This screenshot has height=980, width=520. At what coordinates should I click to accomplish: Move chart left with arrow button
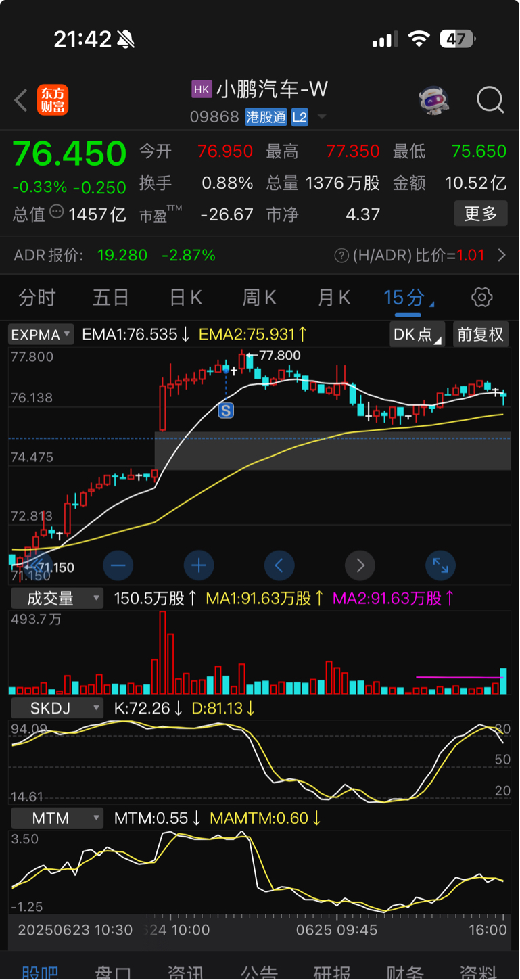[279, 565]
